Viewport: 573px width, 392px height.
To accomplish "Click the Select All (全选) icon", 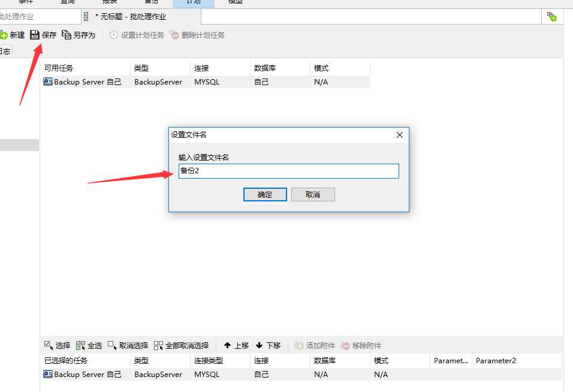I will click(80, 345).
